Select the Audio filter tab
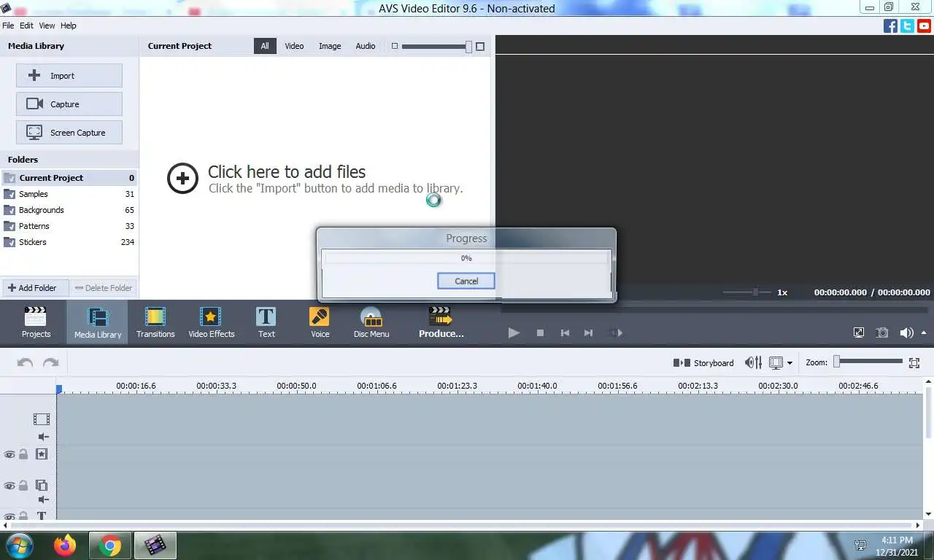Viewport: 934px width, 560px height. click(x=366, y=46)
